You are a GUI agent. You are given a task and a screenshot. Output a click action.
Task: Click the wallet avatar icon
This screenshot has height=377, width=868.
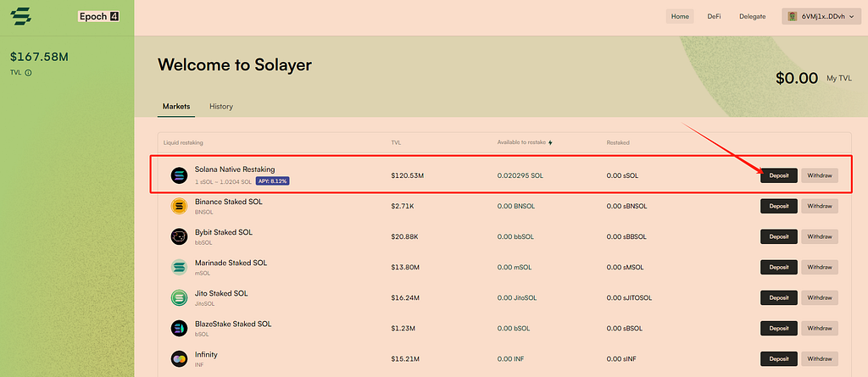[x=793, y=17]
